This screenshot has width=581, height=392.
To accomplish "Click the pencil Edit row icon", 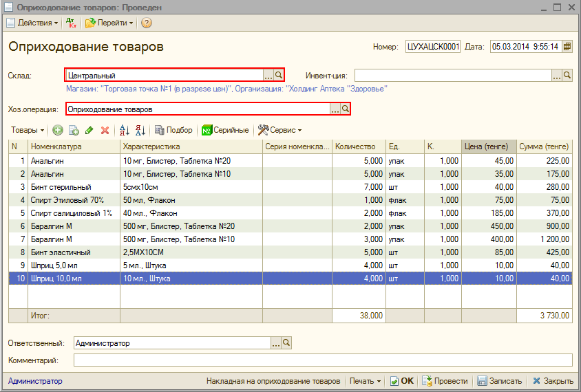I will coord(89,130).
